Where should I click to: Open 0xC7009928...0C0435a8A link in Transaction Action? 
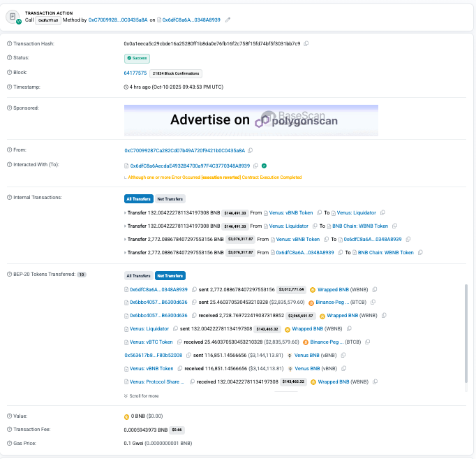(x=118, y=20)
